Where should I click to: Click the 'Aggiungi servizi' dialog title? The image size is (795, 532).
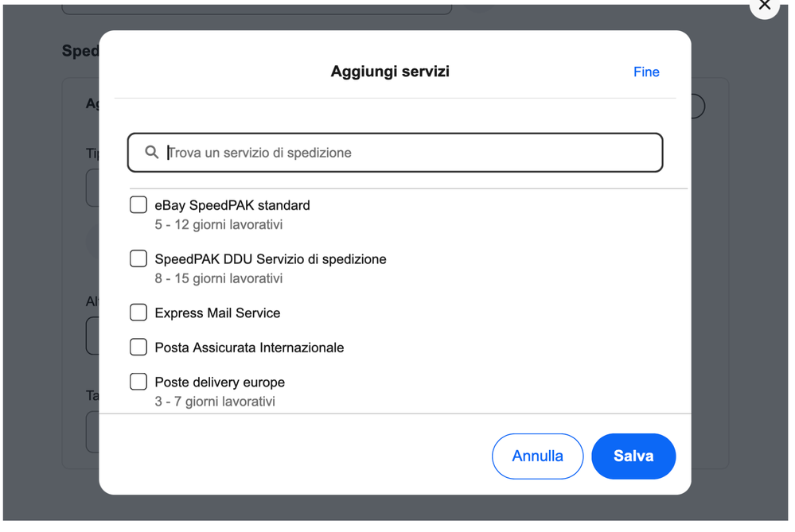(390, 72)
